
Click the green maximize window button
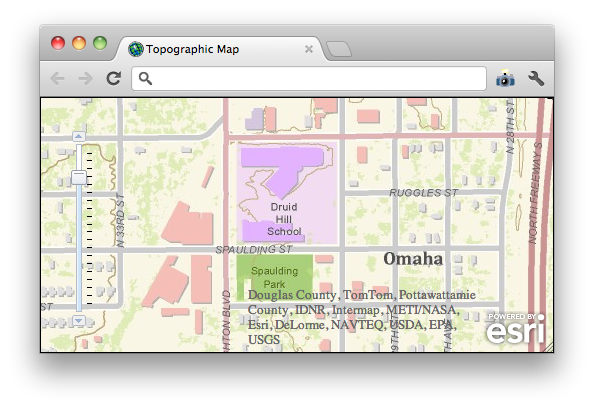tap(100, 43)
